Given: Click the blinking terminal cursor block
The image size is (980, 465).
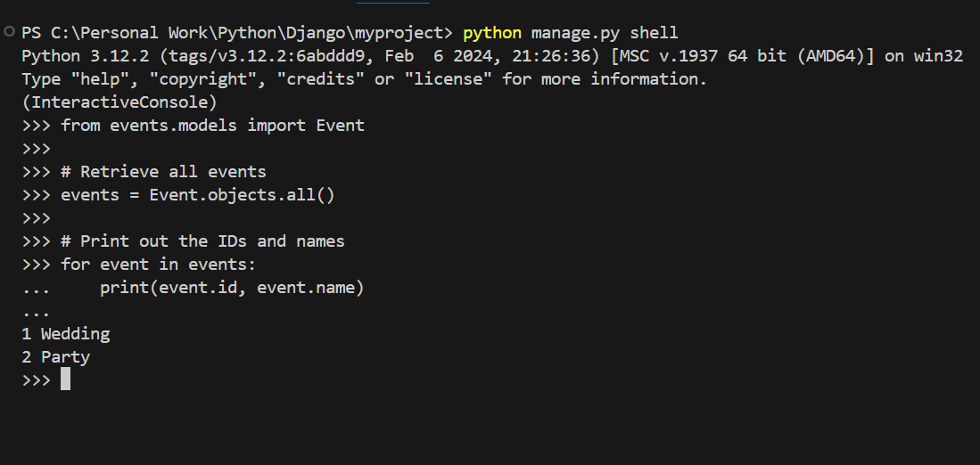Looking at the screenshot, I should (65, 379).
